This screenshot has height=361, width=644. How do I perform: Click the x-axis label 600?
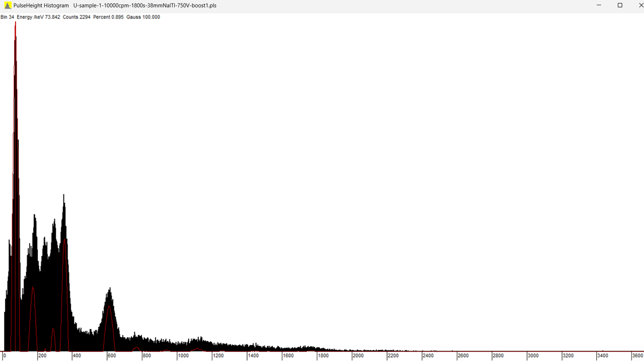(x=112, y=356)
